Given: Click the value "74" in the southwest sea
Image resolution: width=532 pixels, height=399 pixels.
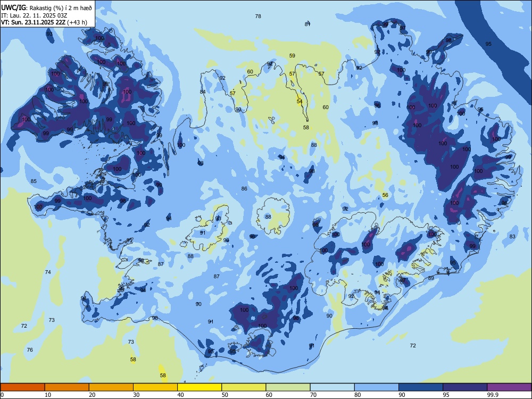Looking at the screenshot, I should click(48, 272).
